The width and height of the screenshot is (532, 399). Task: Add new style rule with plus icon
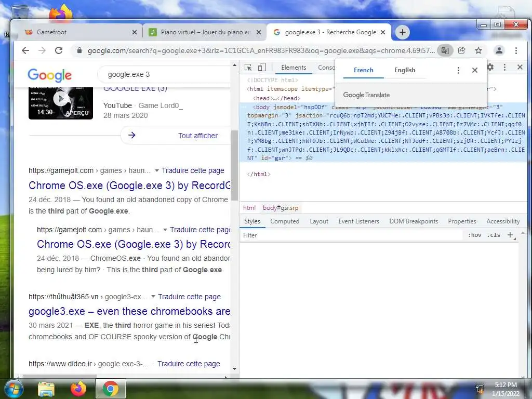[x=510, y=235]
